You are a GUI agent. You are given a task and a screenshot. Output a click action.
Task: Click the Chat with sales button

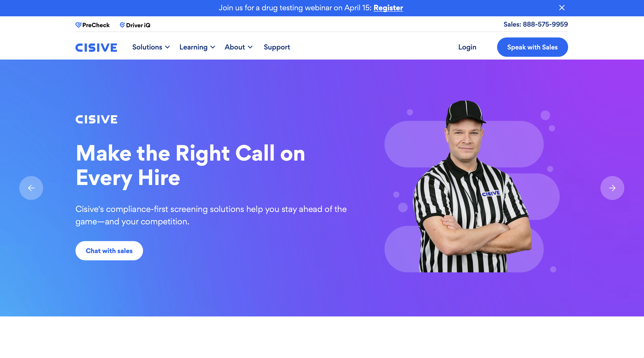coord(109,251)
